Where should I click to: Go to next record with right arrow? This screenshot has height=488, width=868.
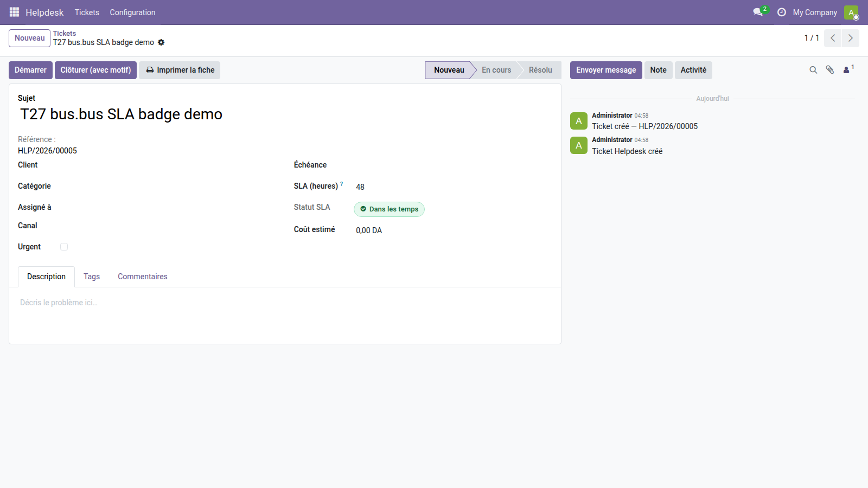[x=850, y=38]
